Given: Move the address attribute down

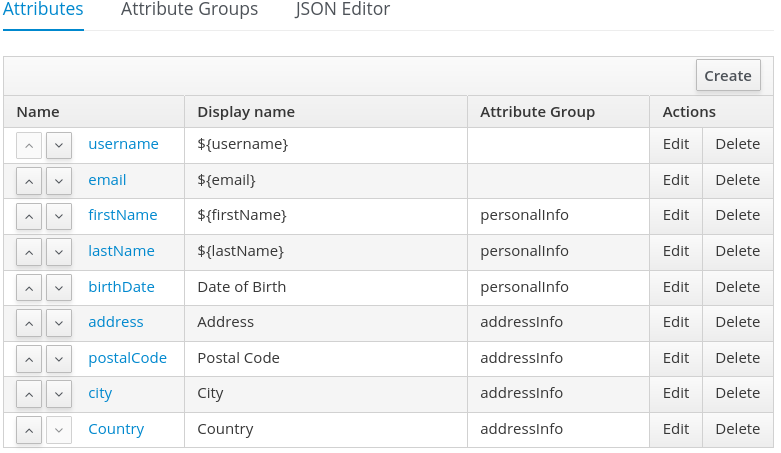Looking at the screenshot, I should (x=59, y=323).
